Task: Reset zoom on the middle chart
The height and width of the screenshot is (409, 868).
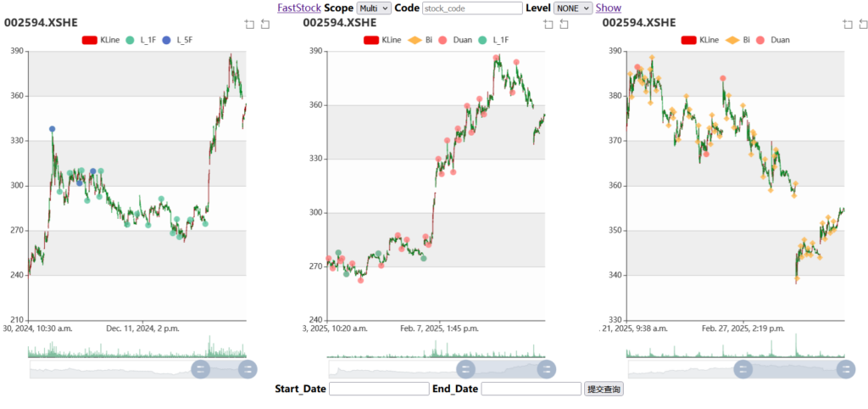Action: tap(564, 24)
